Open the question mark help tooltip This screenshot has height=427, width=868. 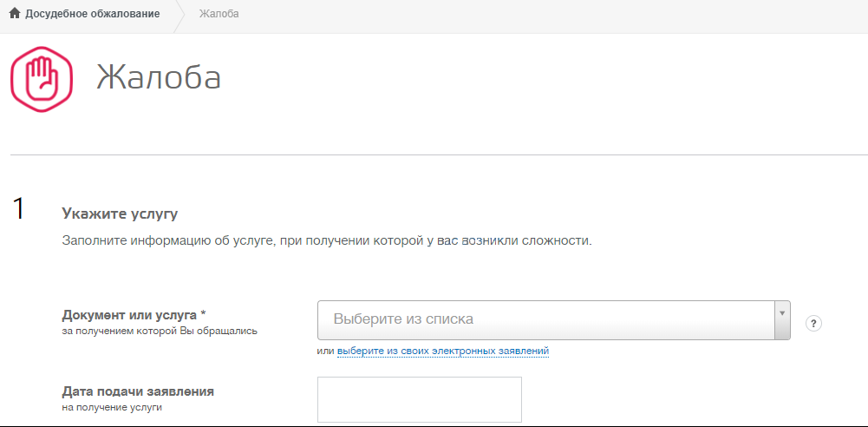point(813,323)
